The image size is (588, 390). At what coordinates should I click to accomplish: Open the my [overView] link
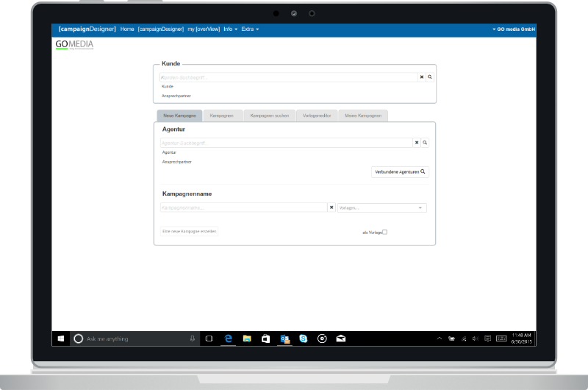(204, 29)
